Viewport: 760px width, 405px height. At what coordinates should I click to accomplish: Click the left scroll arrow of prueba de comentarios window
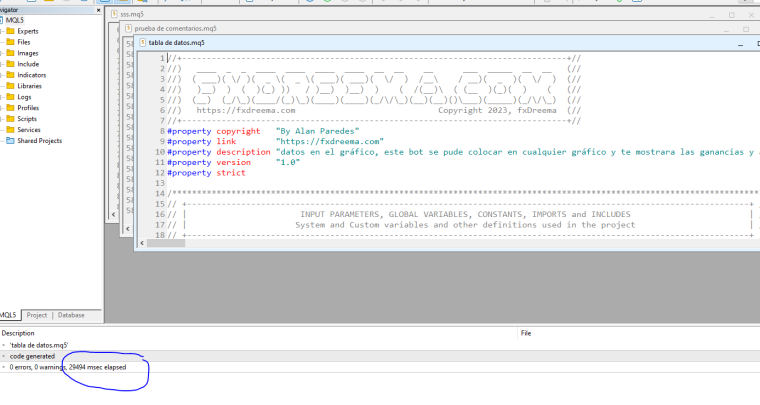coord(127,229)
